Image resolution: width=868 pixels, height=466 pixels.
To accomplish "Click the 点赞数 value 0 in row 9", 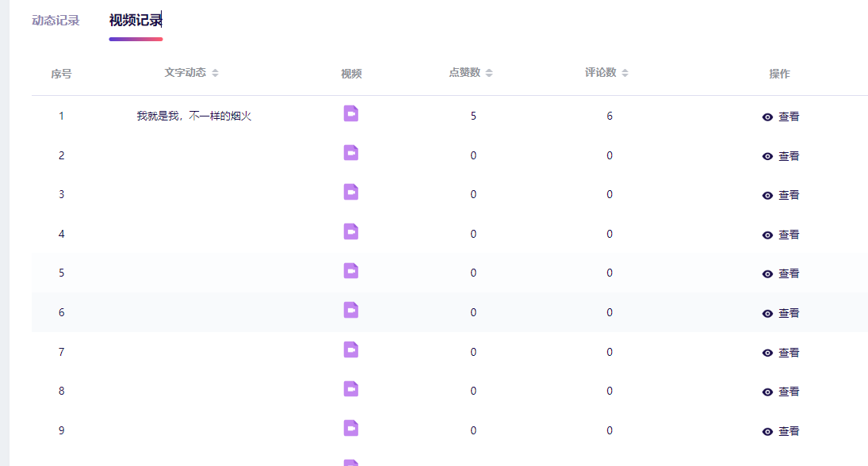I will click(x=473, y=430).
